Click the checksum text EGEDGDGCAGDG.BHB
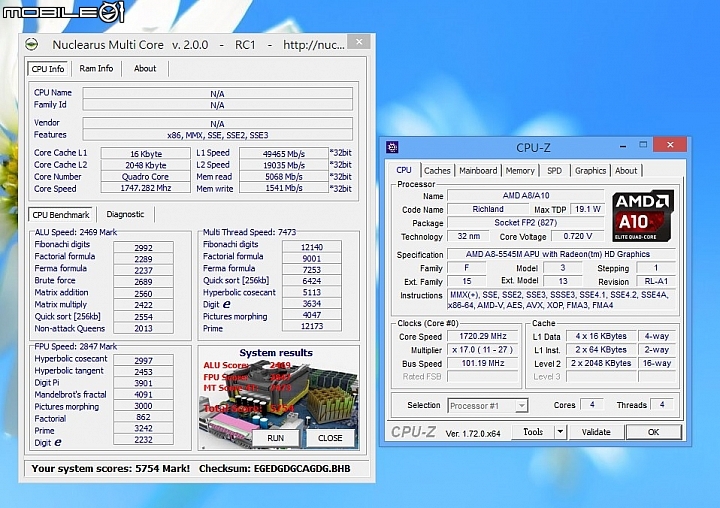 point(302,468)
